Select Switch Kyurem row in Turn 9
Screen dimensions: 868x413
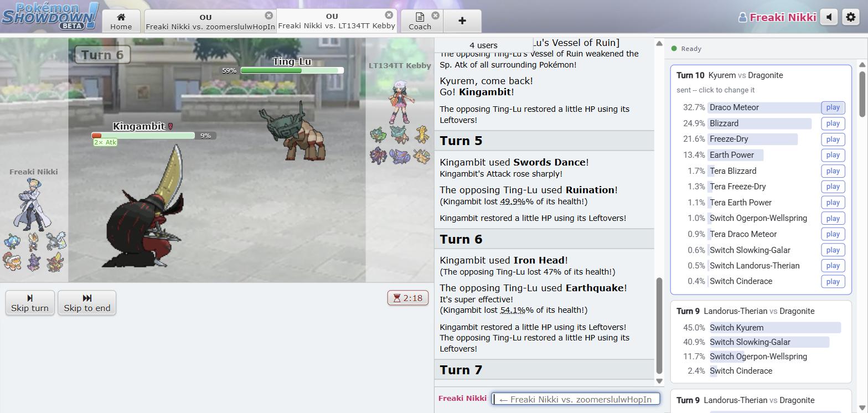[761, 328]
